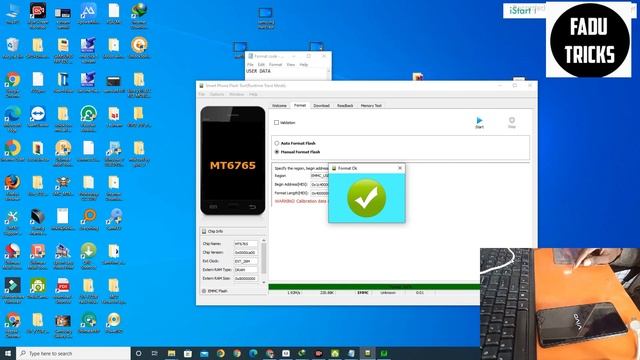Open Task View from the taskbar
Viewport: 640px width, 360px height.
pyautogui.click(x=155, y=353)
